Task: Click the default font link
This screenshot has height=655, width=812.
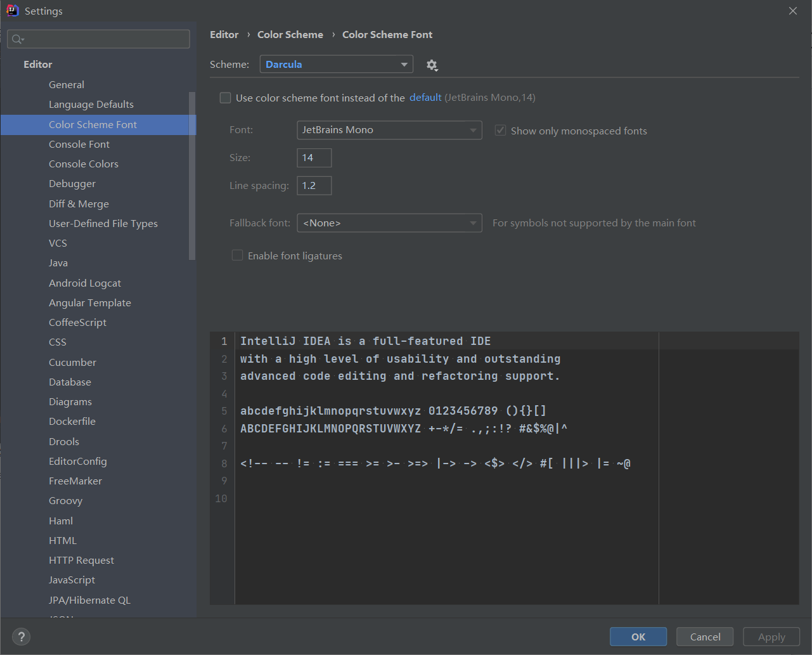Action: (x=425, y=98)
